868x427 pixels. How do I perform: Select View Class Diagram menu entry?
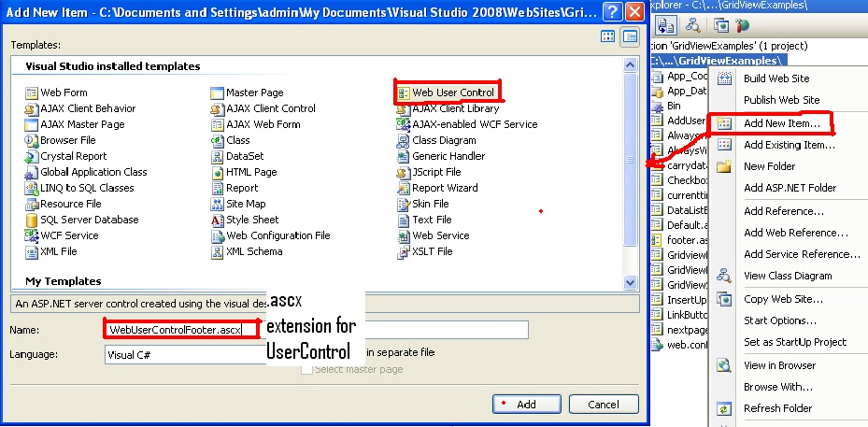pos(788,276)
